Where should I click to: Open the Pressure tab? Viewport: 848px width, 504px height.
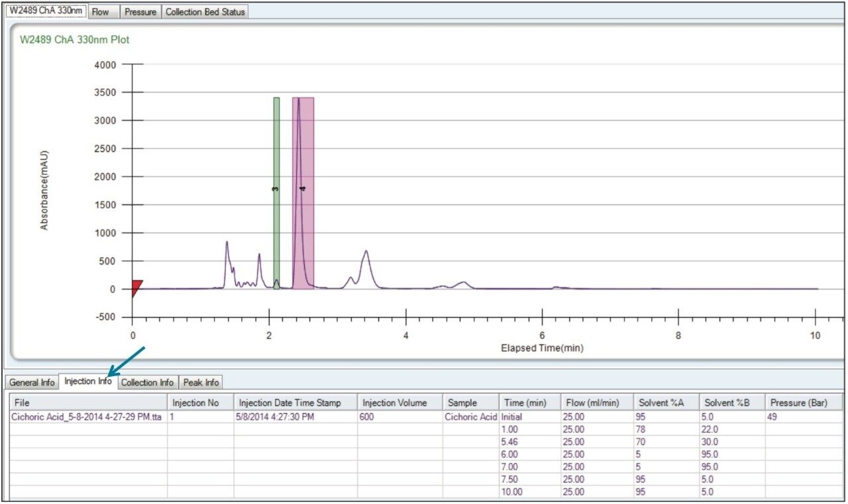[x=140, y=12]
